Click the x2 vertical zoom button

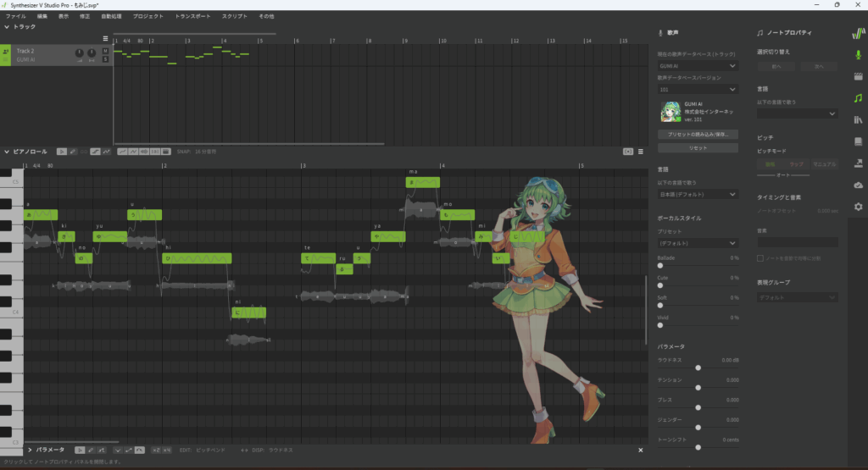[x=156, y=450]
